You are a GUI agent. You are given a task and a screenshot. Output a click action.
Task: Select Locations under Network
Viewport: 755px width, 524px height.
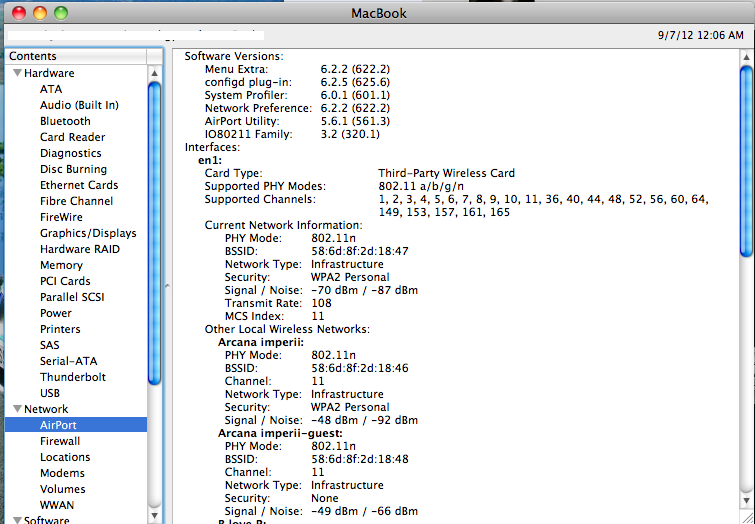coord(65,457)
